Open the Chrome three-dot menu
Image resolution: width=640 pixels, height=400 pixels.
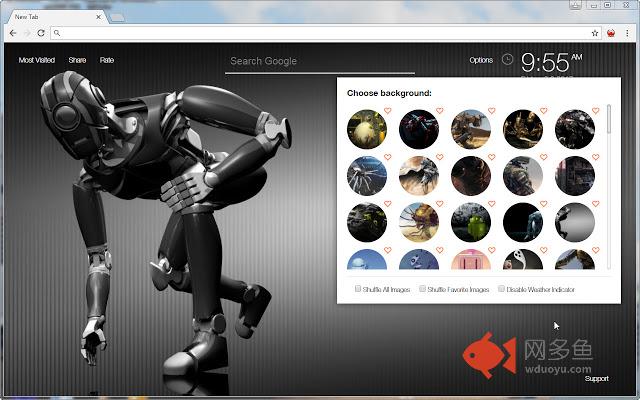click(627, 33)
